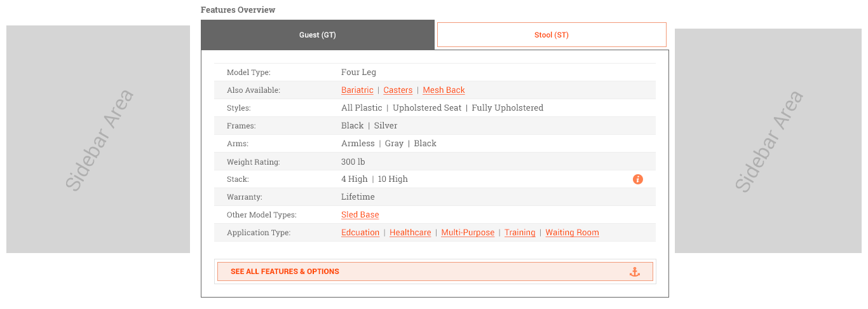Screen dimensions: 868x309
Task: Select the Edcuation application link
Action: pos(360,233)
